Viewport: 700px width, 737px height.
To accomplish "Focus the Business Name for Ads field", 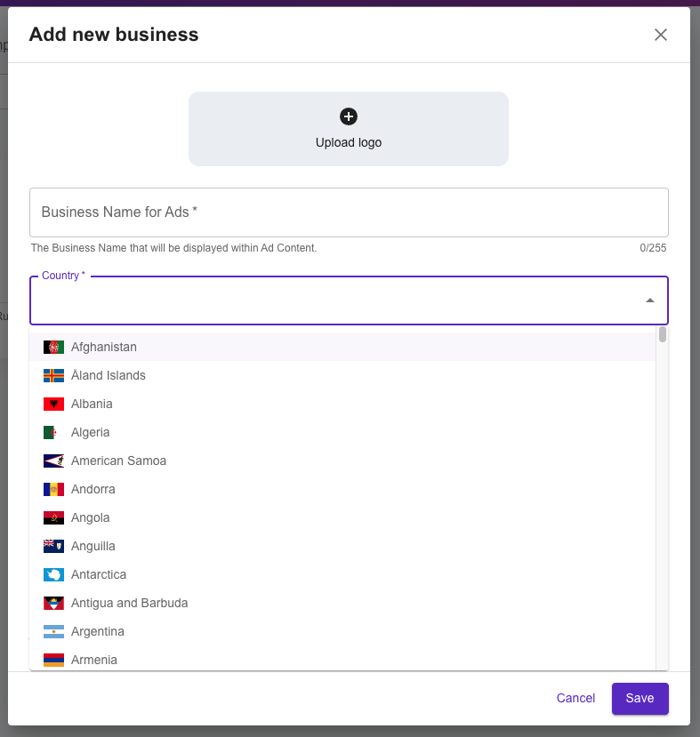I will (349, 212).
